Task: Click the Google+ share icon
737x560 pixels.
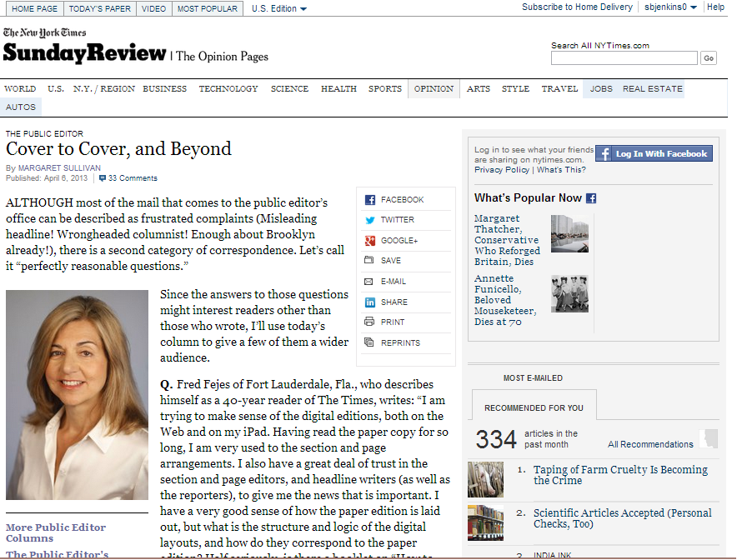Action: click(370, 241)
